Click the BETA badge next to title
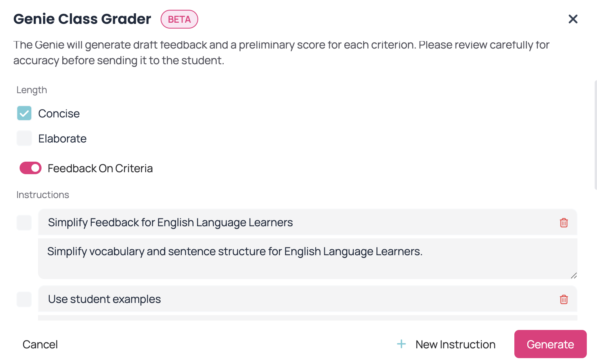Viewport: 597px width, 364px height. tap(179, 19)
